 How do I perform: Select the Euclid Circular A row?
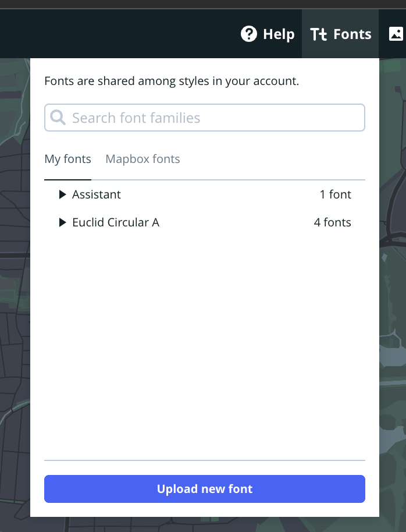click(116, 222)
